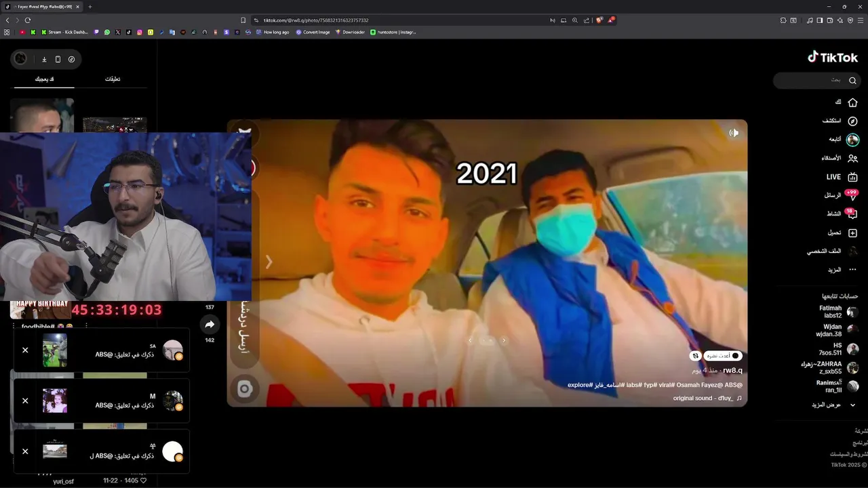Go to the For You home icon
Screen dimensions: 868x488
(852, 102)
